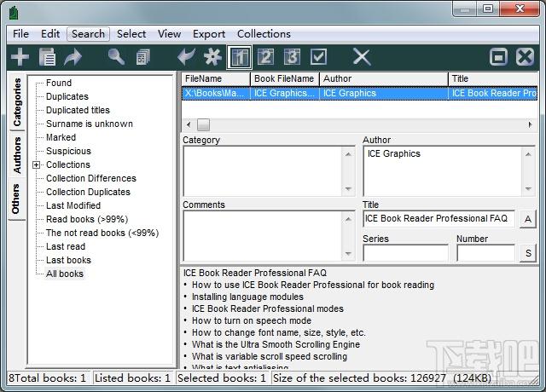Click the X:\Books\Ma... filename cell
546x392 pixels.
click(x=215, y=93)
